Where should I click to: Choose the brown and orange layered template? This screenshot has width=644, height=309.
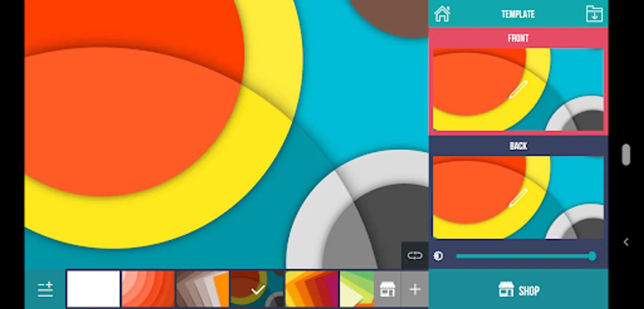203,289
